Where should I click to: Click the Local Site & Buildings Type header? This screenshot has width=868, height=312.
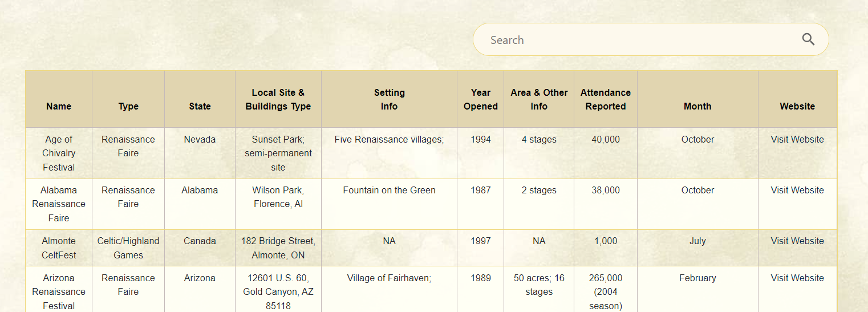tap(278, 99)
